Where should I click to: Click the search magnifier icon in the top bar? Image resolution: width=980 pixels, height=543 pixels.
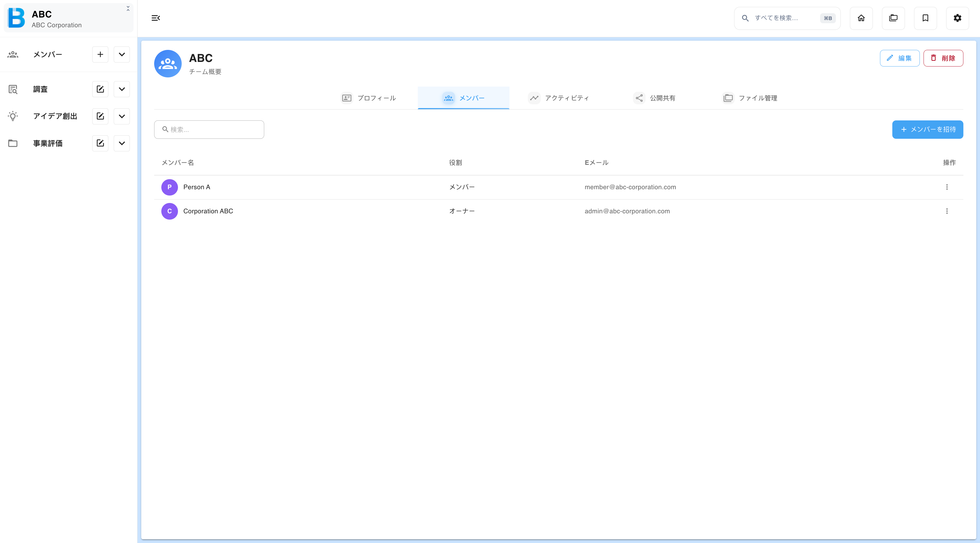745,18
